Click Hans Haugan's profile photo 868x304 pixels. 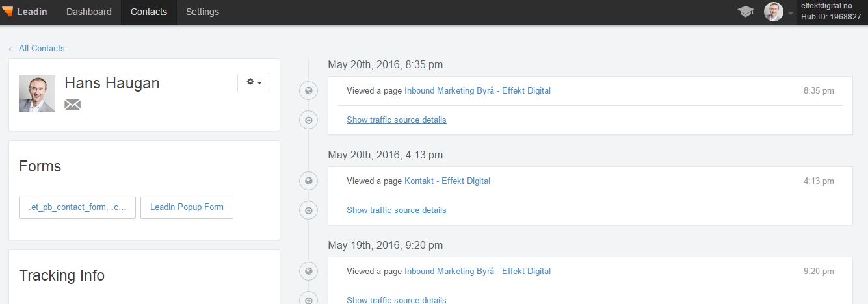coord(37,94)
